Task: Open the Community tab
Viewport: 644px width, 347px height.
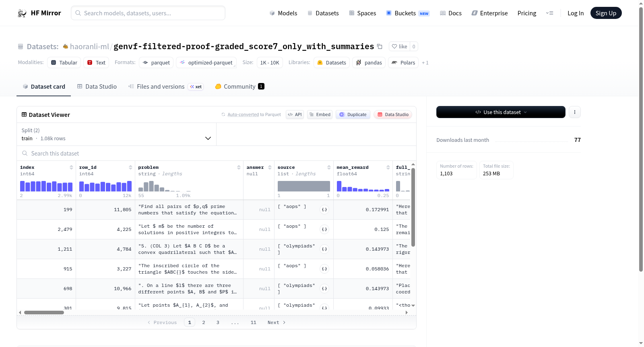Action: pos(239,86)
